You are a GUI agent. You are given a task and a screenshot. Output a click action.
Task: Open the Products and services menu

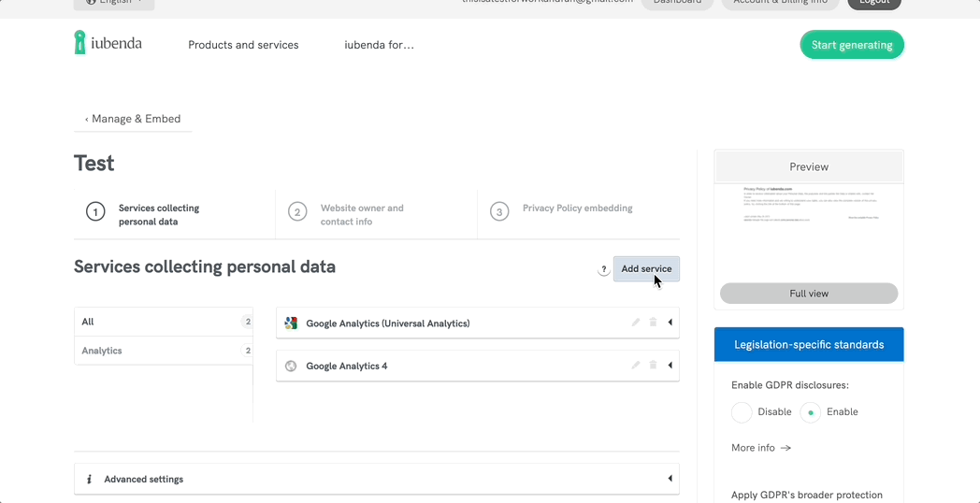(x=243, y=45)
